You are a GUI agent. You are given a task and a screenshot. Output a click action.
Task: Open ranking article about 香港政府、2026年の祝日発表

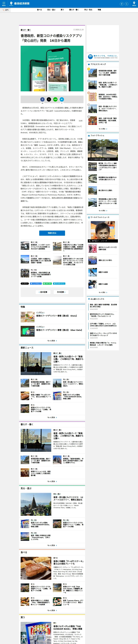pos(108,96)
